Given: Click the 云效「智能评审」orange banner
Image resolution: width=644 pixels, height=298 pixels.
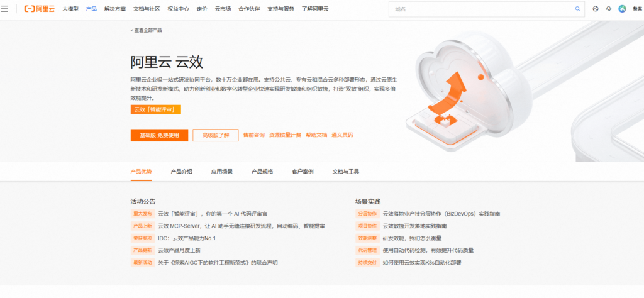Looking at the screenshot, I should tap(155, 109).
